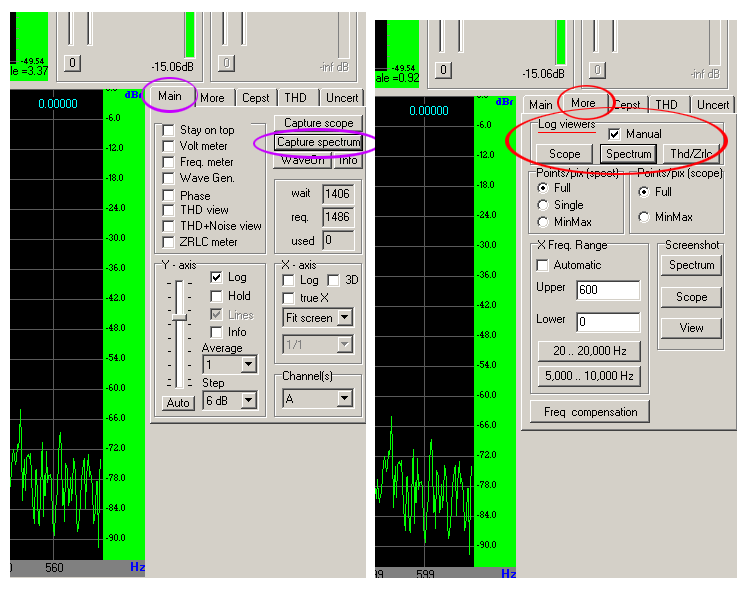Click Thd/Zrlc log viewer button
751x591 pixels.
pyautogui.click(x=691, y=154)
